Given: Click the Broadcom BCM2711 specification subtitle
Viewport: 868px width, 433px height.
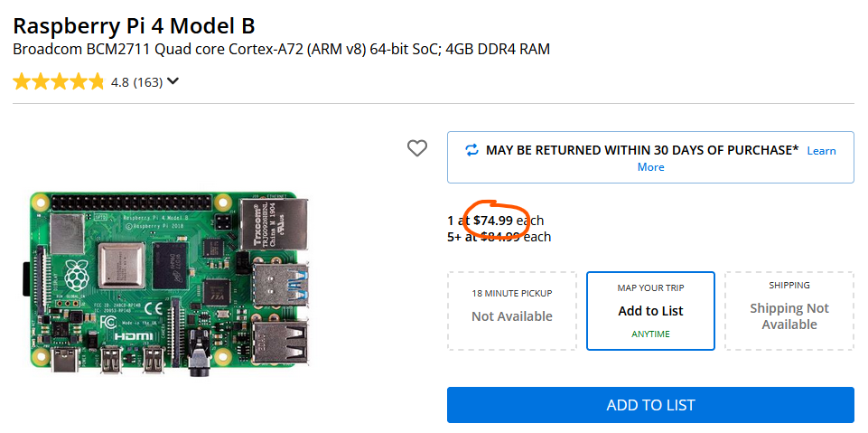Looking at the screenshot, I should click(281, 49).
